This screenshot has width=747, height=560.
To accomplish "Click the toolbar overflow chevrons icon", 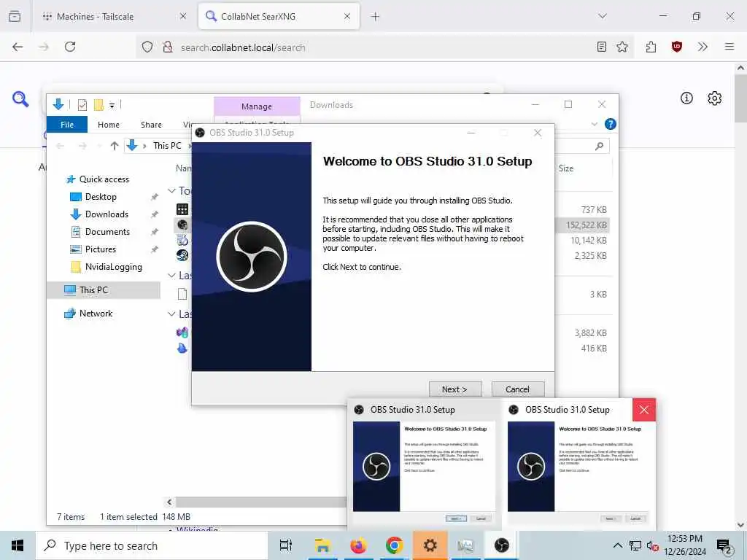I will 703,47.
